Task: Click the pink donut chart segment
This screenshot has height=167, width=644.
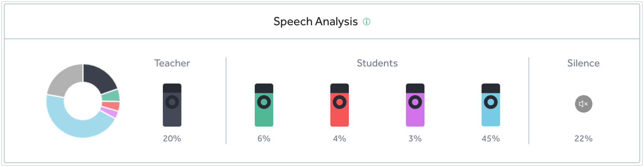Action: [x=109, y=113]
